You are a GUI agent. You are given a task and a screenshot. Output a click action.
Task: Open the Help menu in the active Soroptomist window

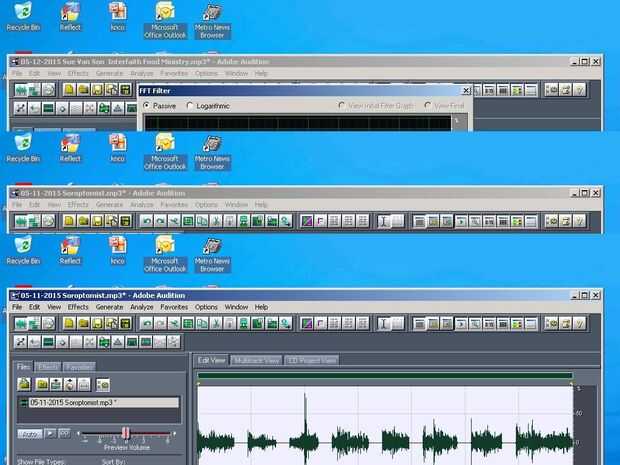coord(261,307)
